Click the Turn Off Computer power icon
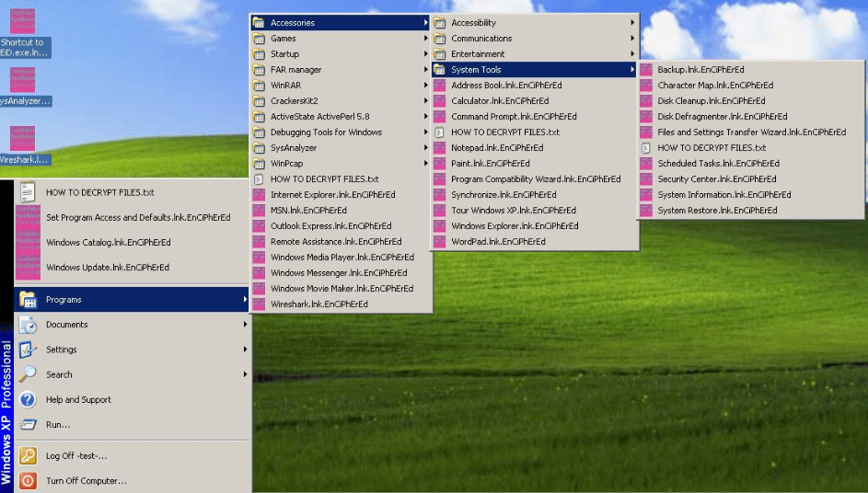The width and height of the screenshot is (868, 493). (x=28, y=481)
